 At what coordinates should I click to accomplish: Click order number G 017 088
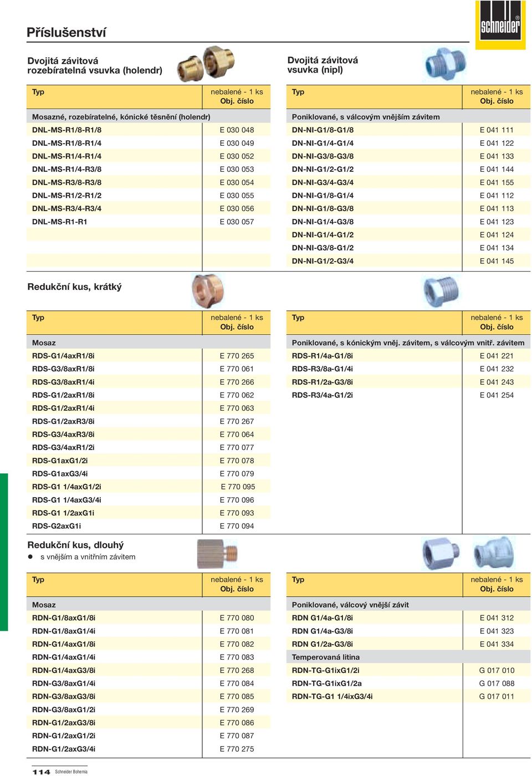point(497,683)
